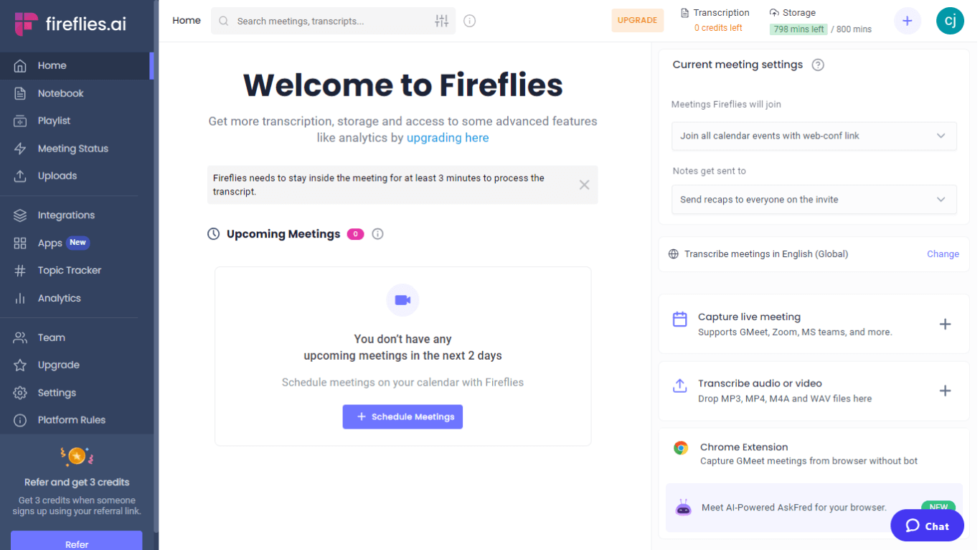Click the Change link for transcription language
Screen dimensions: 980x550
(943, 253)
